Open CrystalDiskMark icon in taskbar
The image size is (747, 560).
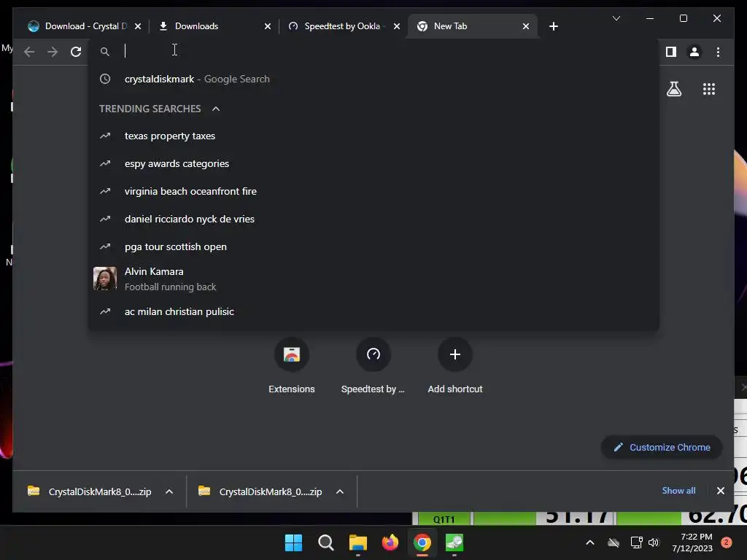[x=454, y=542]
